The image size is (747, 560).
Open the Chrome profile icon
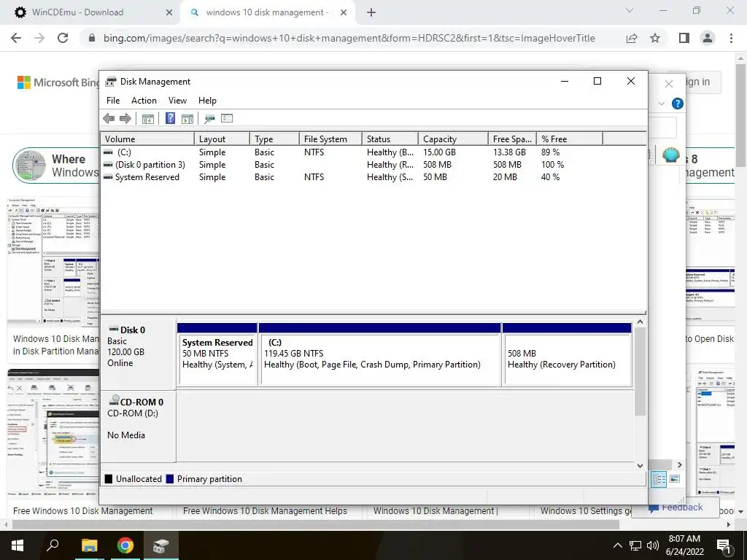708,38
